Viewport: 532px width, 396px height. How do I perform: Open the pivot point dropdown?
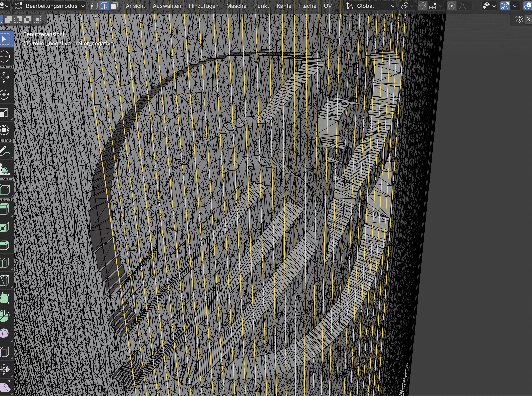coord(407,6)
